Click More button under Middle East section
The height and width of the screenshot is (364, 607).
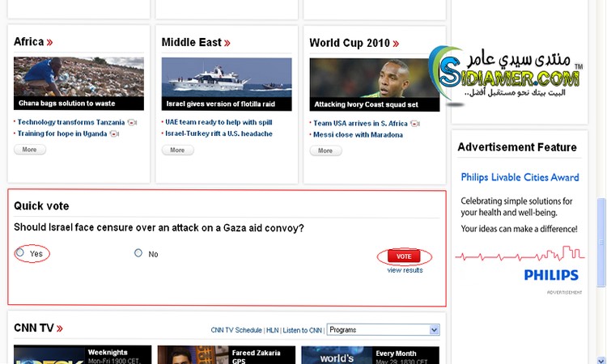click(x=177, y=150)
